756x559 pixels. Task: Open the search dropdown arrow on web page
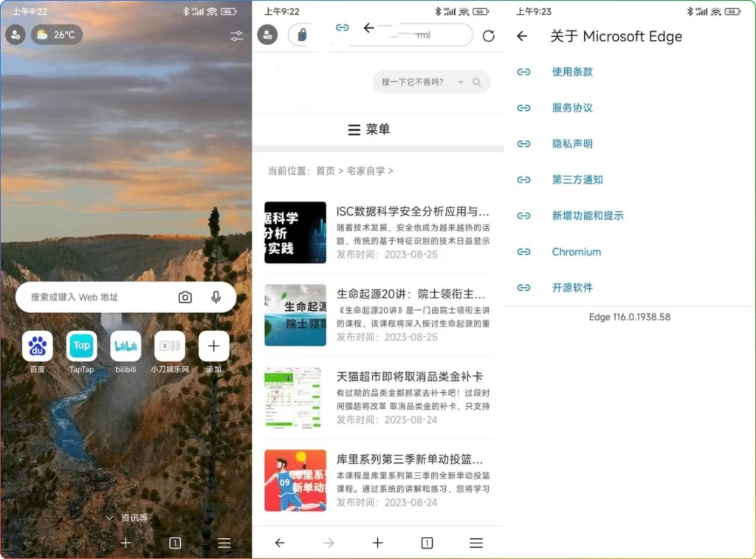pyautogui.click(x=461, y=83)
